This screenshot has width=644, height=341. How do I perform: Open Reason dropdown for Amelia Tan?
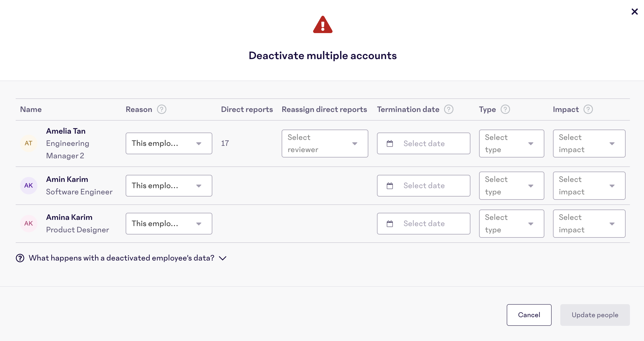pyautogui.click(x=169, y=143)
